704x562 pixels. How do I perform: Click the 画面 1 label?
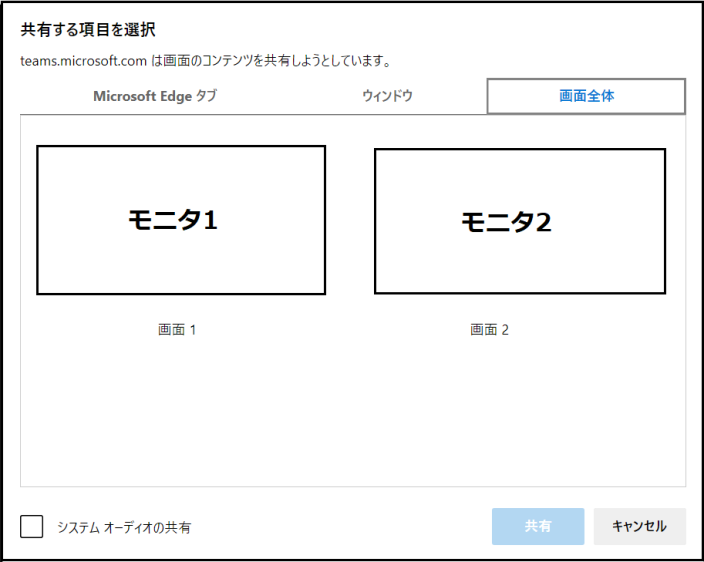click(x=177, y=330)
